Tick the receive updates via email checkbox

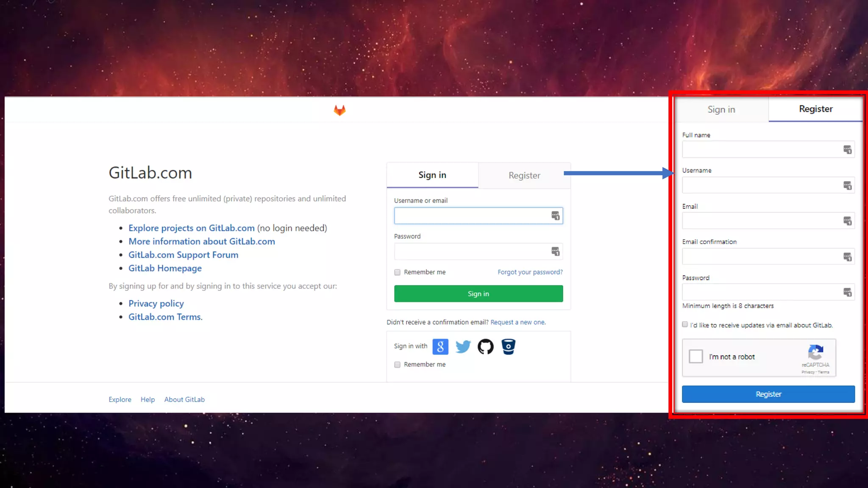point(685,324)
